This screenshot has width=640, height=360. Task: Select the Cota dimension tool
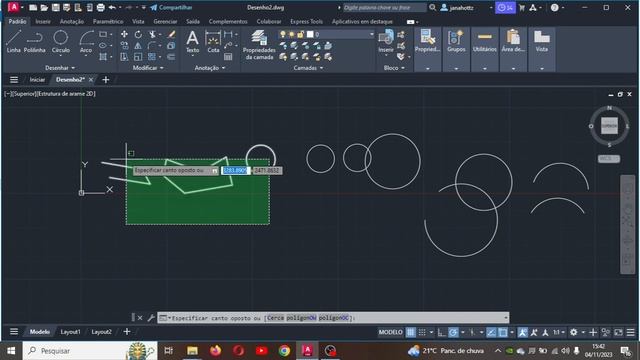(213, 42)
